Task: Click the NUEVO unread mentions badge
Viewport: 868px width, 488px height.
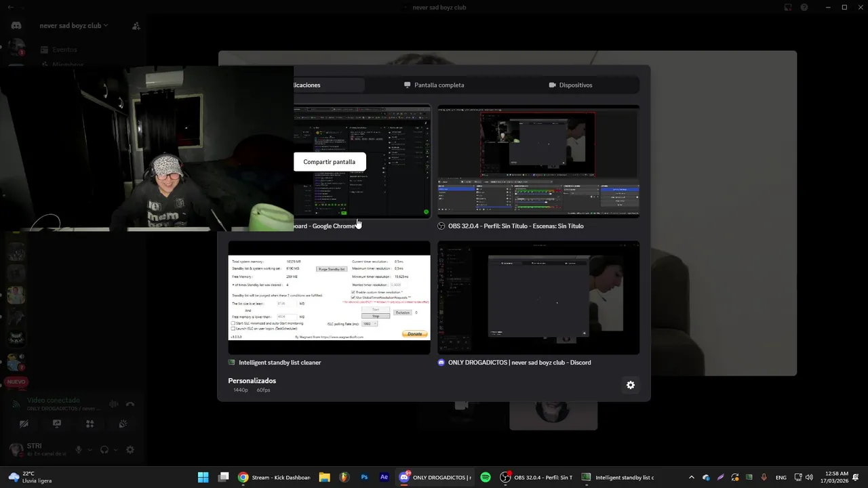Action: [16, 382]
